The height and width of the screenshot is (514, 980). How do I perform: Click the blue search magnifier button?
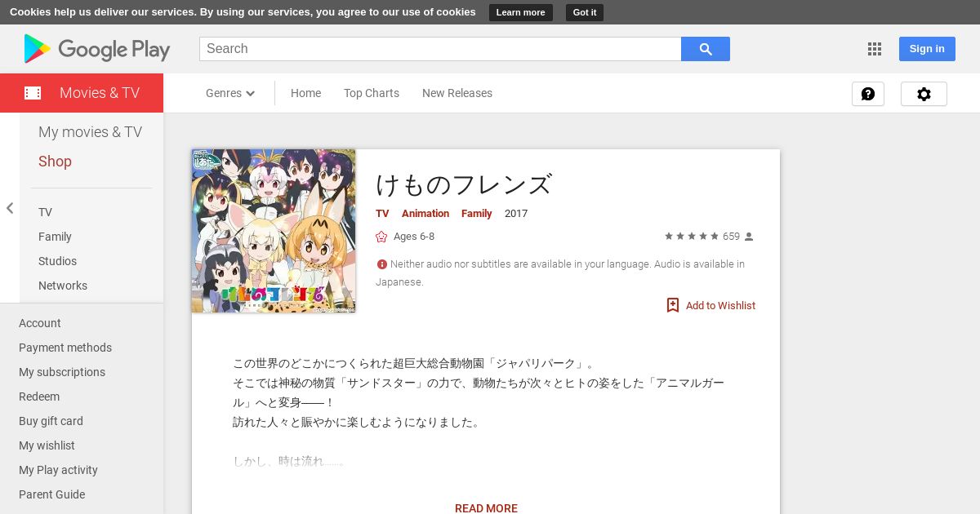point(706,49)
